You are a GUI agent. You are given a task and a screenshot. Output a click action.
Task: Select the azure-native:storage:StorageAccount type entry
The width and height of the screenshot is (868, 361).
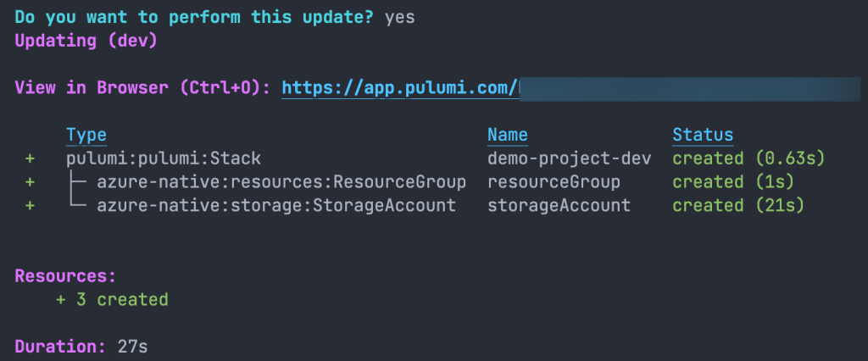click(x=275, y=205)
